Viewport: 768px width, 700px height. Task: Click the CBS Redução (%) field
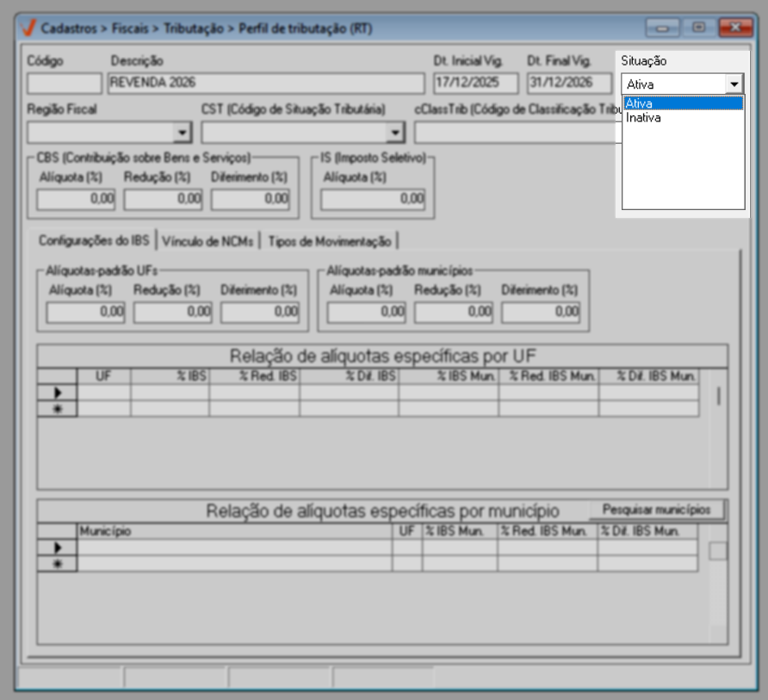click(163, 200)
